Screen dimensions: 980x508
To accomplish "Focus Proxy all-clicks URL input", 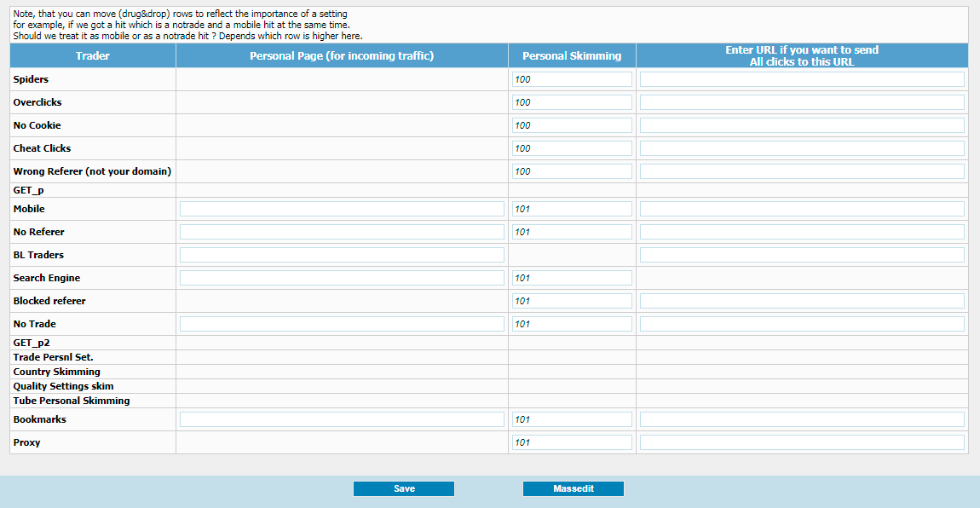I will [x=802, y=443].
